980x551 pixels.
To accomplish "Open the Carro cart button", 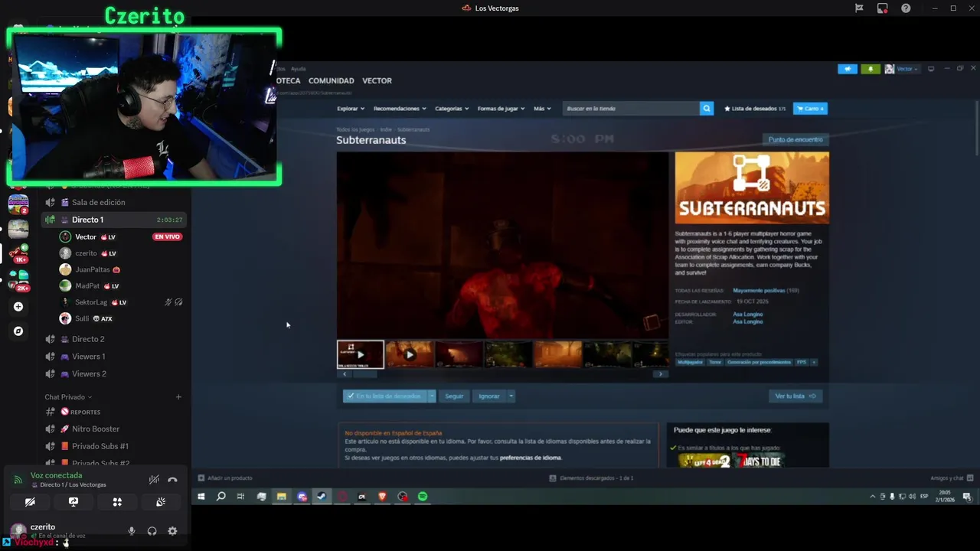I will (810, 109).
